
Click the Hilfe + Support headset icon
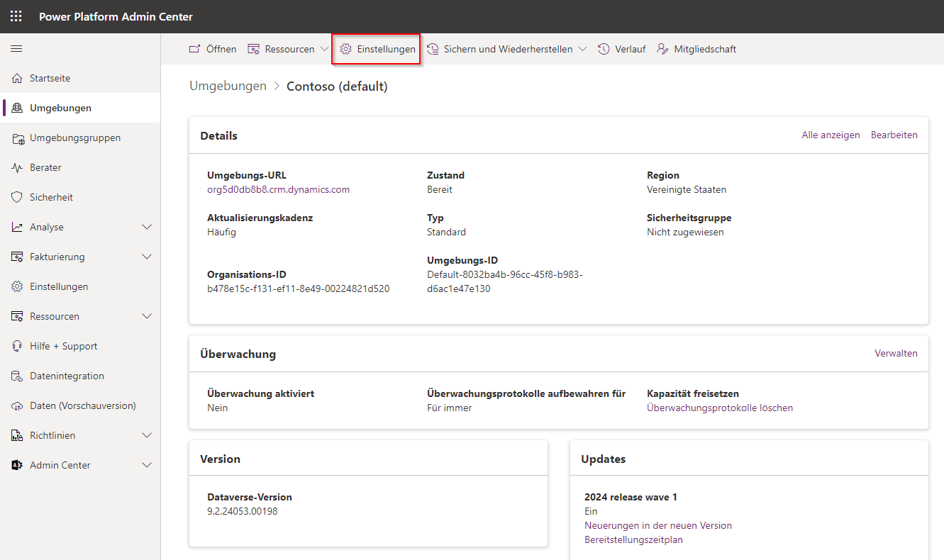click(17, 347)
